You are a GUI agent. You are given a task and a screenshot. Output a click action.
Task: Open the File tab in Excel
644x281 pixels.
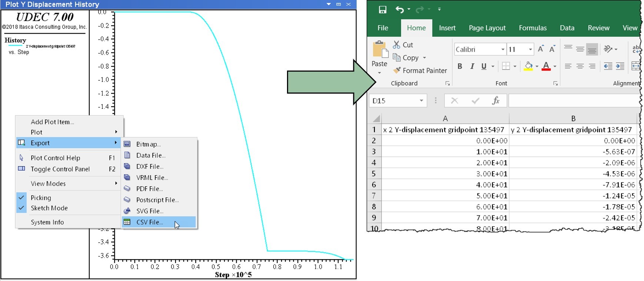pos(383,28)
